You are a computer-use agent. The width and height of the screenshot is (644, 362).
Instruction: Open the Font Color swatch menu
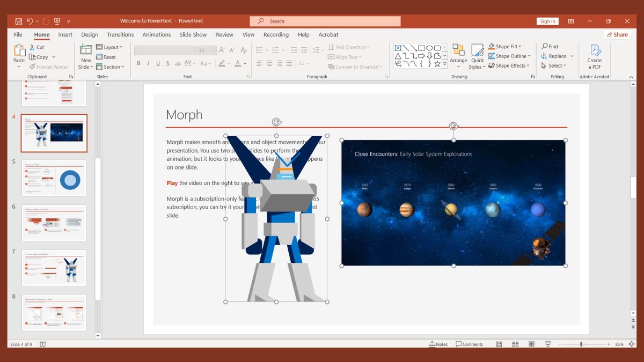click(239, 63)
